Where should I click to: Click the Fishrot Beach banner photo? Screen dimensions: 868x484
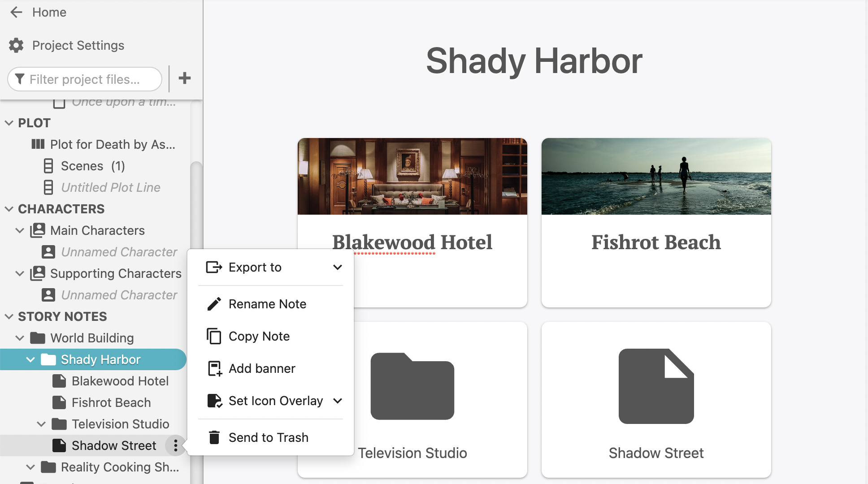tap(656, 176)
